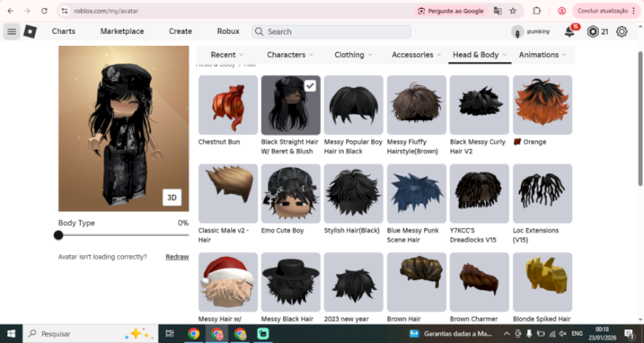Viewport: 644px width, 343px height.
Task: Click the Redraw avatar link
Action: [x=177, y=257]
